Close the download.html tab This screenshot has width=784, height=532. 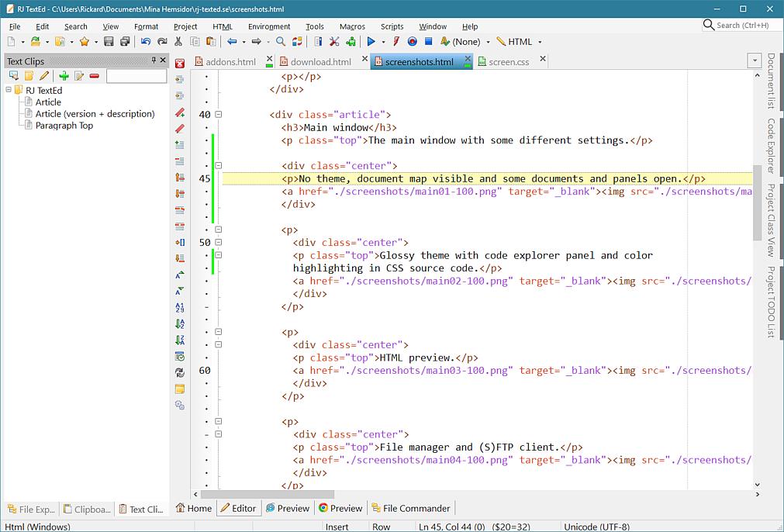click(364, 59)
